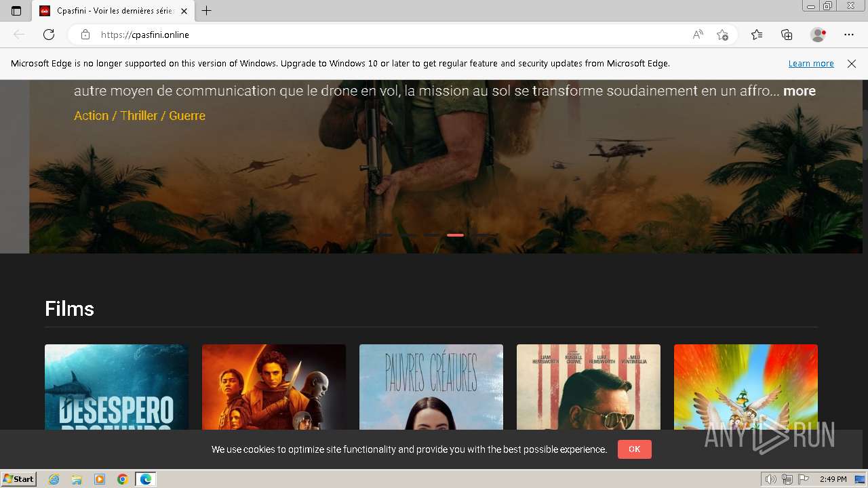
Task: Go to last carousel slide indicator
Action: 479,235
